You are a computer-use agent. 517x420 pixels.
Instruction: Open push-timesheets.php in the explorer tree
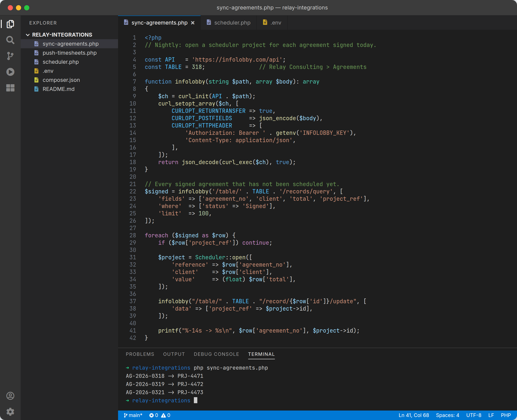69,53
